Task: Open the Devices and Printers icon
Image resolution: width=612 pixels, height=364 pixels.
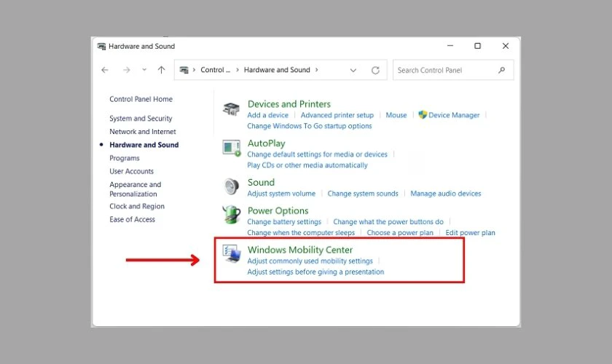Action: (x=231, y=109)
